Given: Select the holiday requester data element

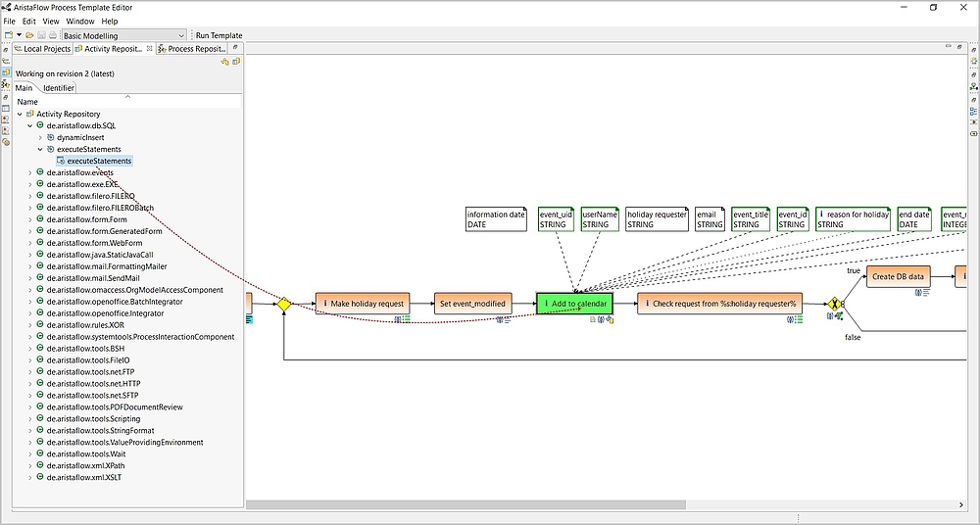Looking at the screenshot, I should (x=657, y=218).
